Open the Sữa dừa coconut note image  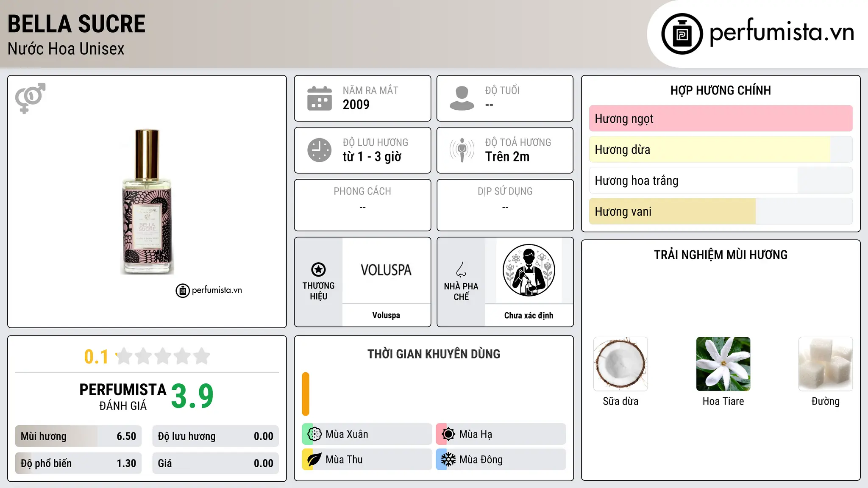(x=620, y=364)
